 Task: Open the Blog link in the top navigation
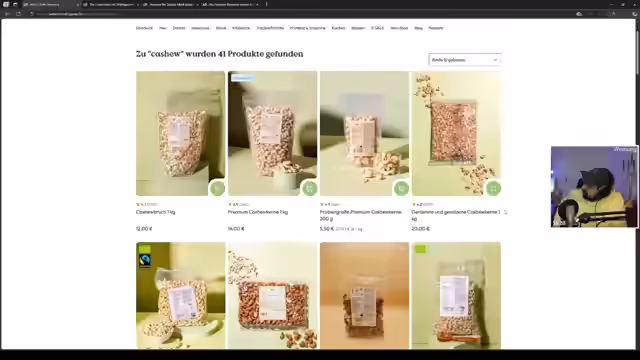click(418, 28)
